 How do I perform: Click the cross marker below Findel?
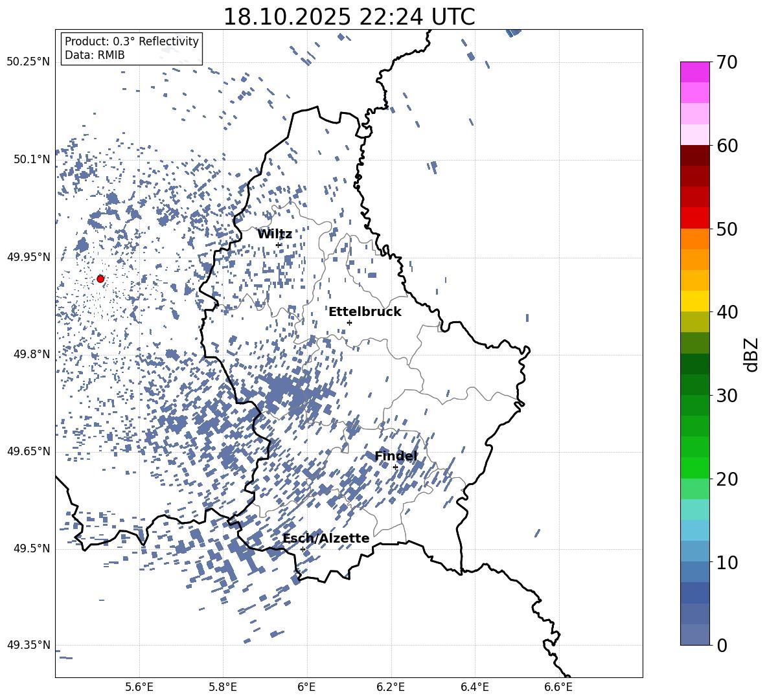tap(395, 468)
